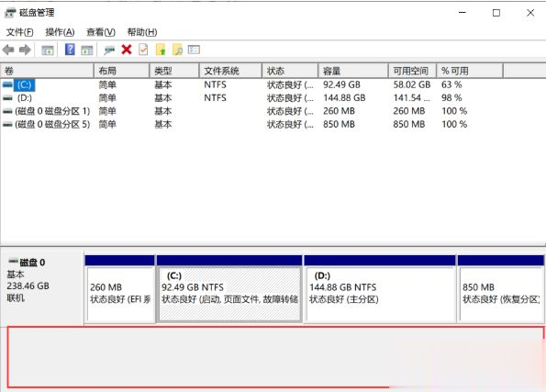Open properties via checkmark sheet icon
This screenshot has height=392, width=546.
pyautogui.click(x=143, y=50)
